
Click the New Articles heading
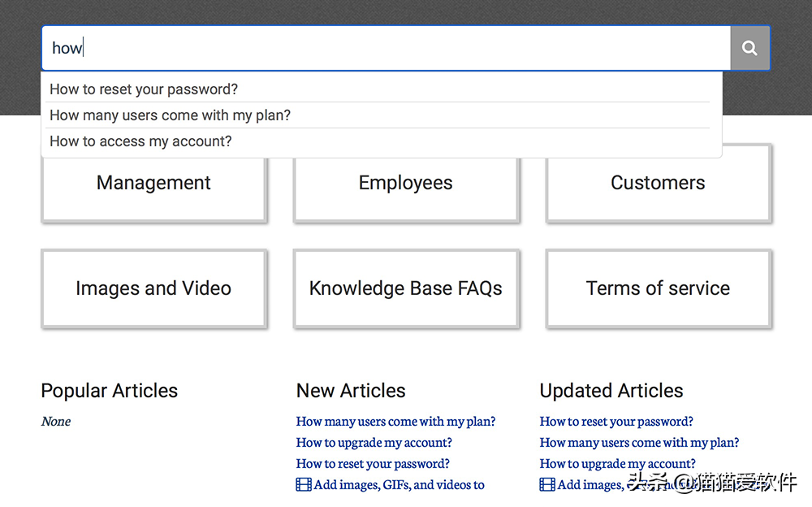click(x=351, y=391)
